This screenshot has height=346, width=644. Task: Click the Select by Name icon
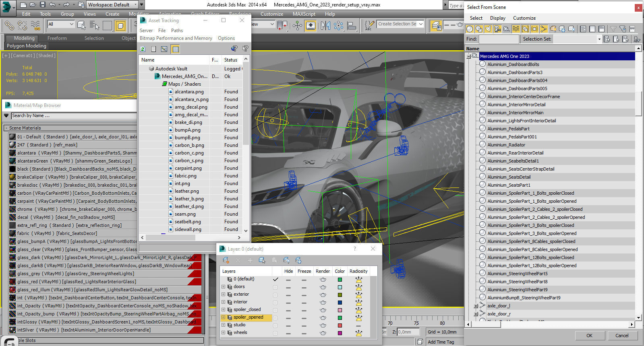click(94, 25)
